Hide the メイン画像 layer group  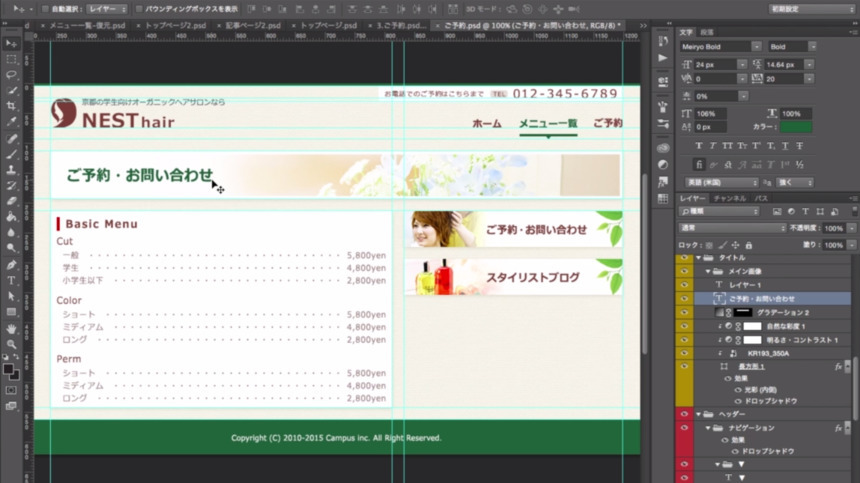click(684, 271)
